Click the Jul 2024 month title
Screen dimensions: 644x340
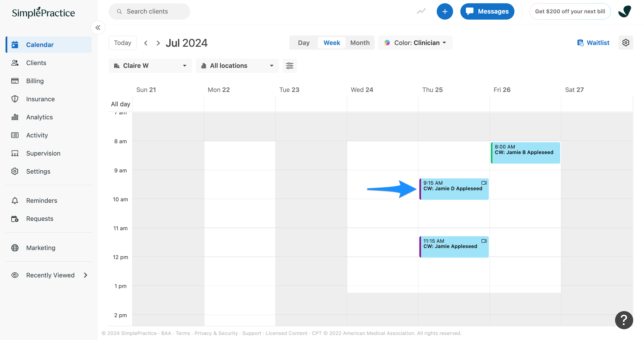186,43
